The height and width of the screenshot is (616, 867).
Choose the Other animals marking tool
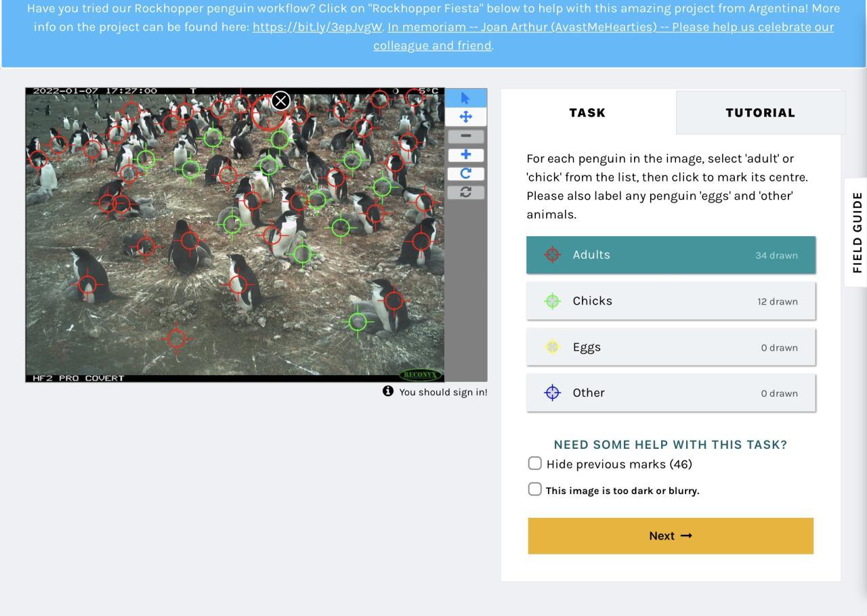pyautogui.click(x=671, y=393)
